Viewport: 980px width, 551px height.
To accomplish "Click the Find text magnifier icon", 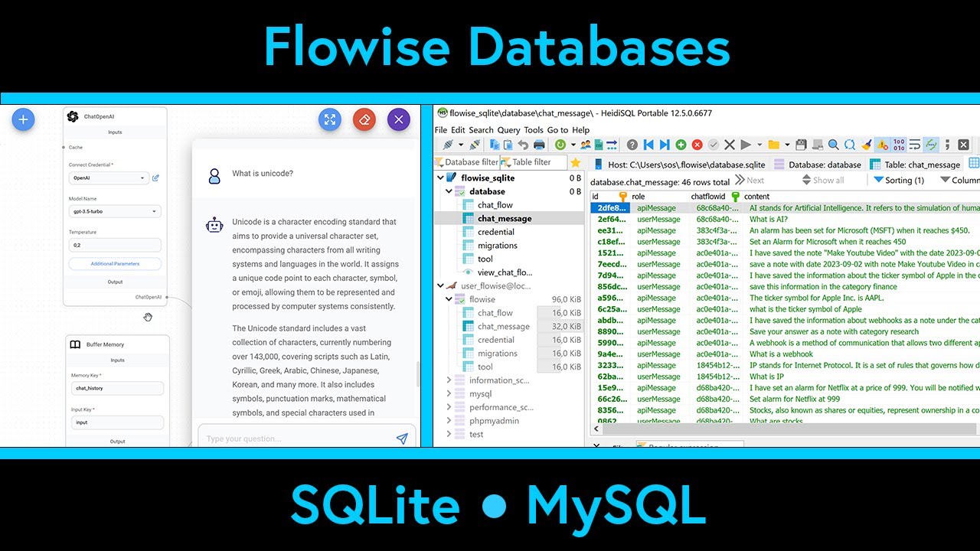I will click(834, 145).
